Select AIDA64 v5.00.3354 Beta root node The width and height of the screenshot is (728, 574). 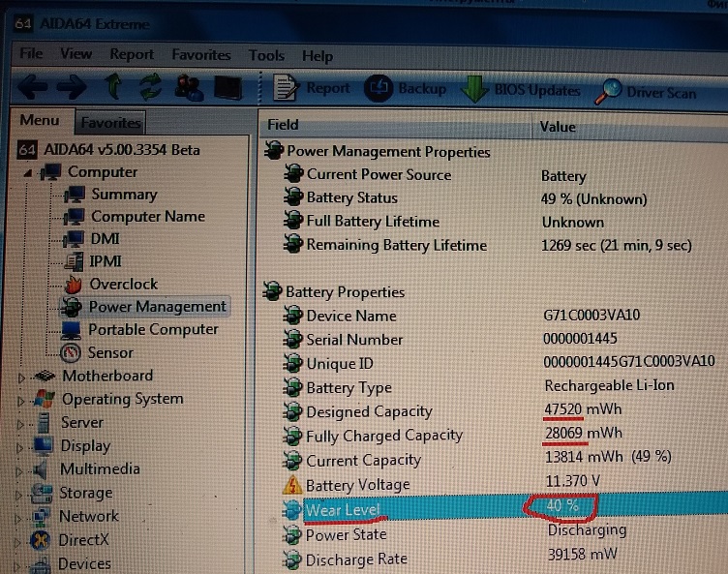point(108,149)
